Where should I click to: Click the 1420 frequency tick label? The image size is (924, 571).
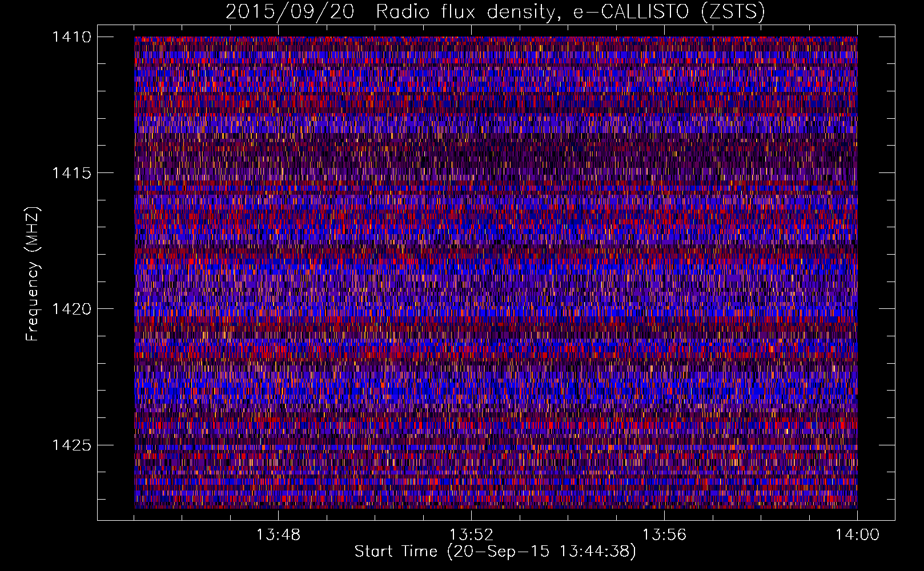[x=71, y=309]
